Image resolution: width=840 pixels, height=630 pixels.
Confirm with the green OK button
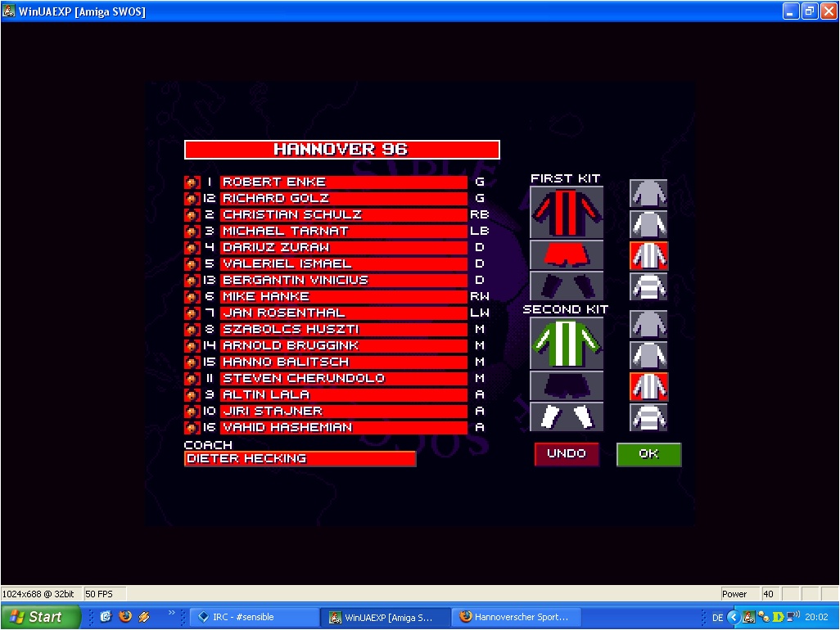tap(648, 454)
